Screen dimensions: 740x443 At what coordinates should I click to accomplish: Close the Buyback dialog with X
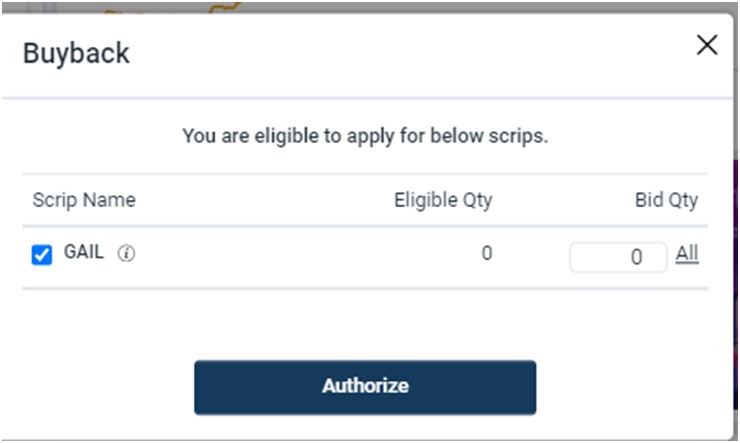click(x=707, y=45)
